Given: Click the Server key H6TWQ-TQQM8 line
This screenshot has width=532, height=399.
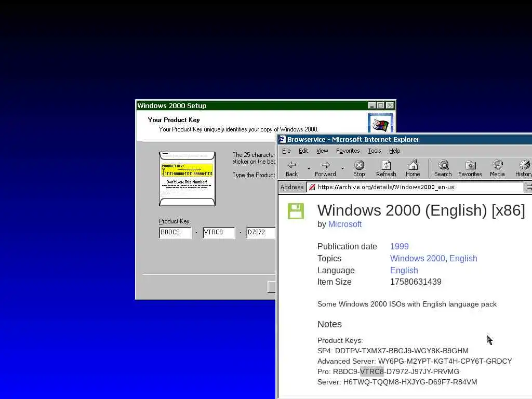Looking at the screenshot, I should click(397, 382).
